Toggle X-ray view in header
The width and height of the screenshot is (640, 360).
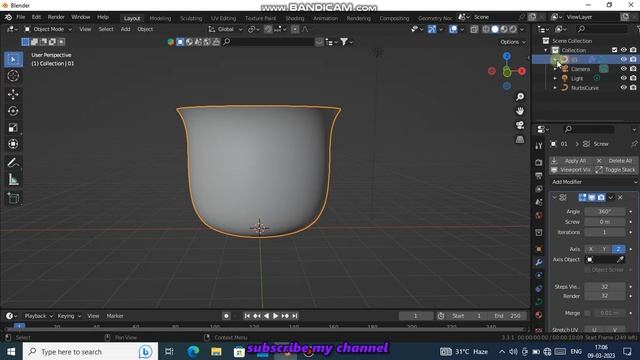(474, 29)
